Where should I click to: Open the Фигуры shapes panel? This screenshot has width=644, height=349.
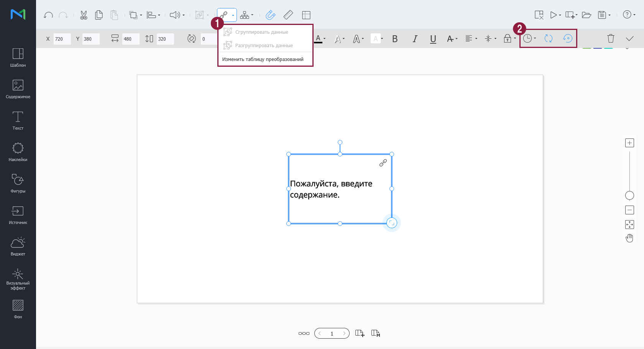(x=18, y=183)
